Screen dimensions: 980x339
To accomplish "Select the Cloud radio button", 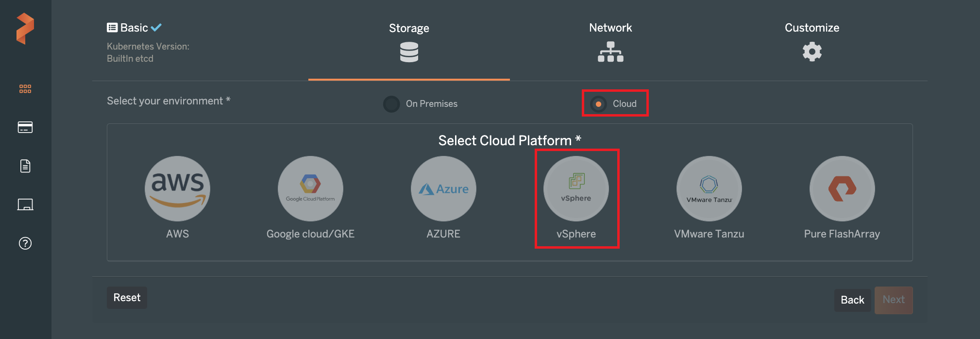I will click(x=598, y=104).
